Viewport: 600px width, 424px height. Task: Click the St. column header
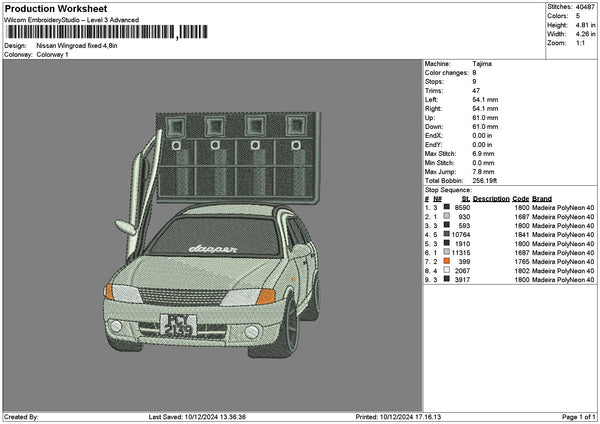point(465,198)
